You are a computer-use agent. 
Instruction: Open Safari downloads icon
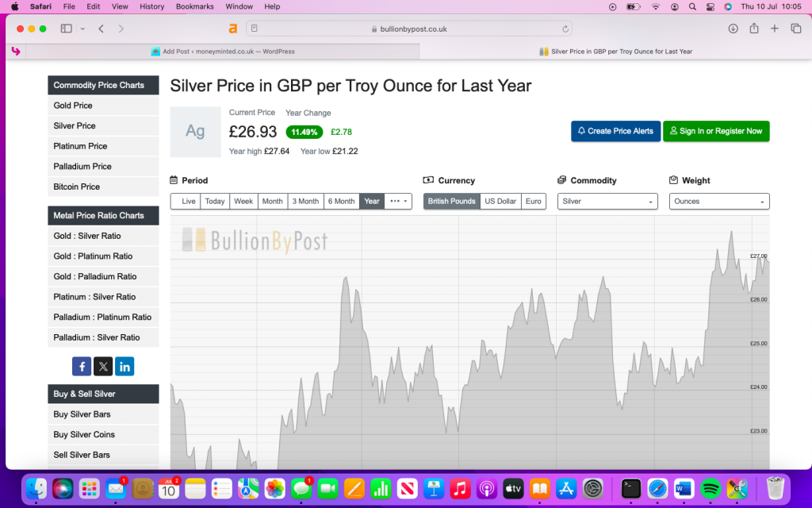coord(733,29)
